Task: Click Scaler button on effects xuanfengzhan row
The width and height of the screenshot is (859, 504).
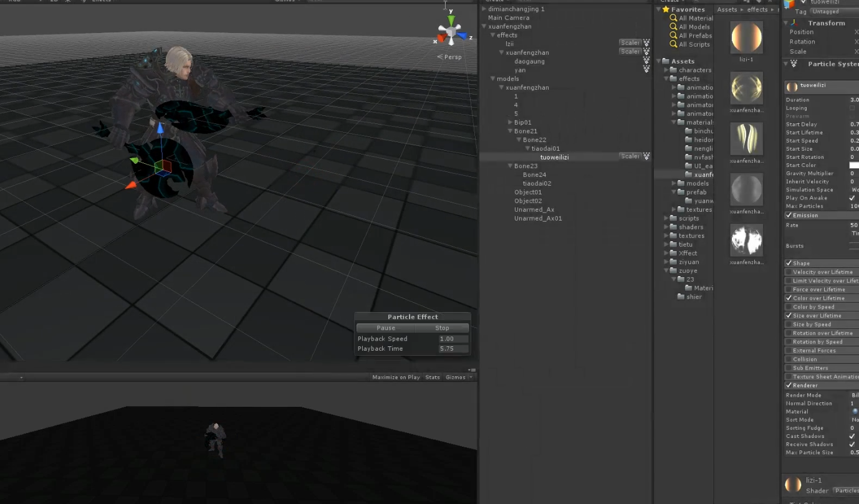Action: [630, 52]
